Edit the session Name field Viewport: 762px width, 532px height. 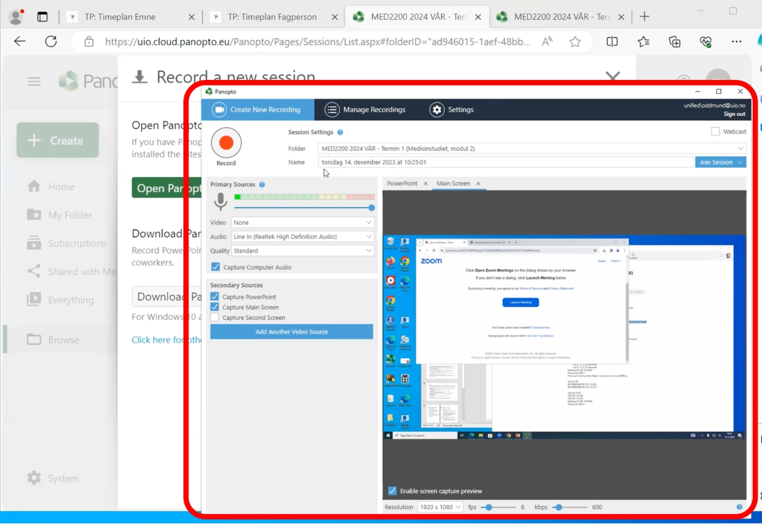tap(506, 162)
